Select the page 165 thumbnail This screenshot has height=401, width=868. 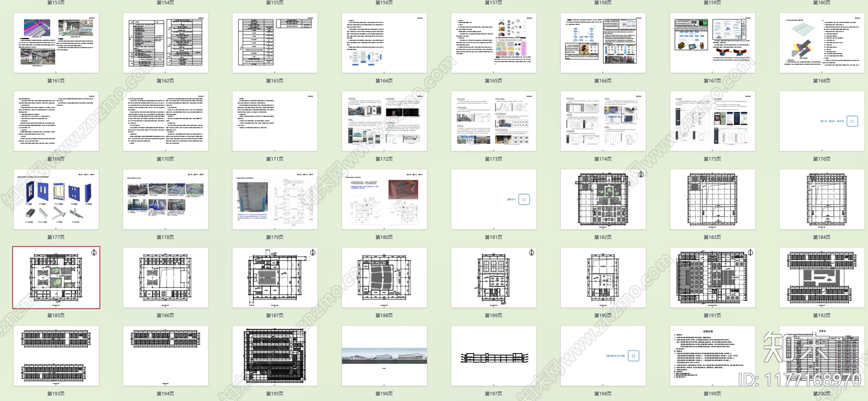pyautogui.click(x=494, y=43)
